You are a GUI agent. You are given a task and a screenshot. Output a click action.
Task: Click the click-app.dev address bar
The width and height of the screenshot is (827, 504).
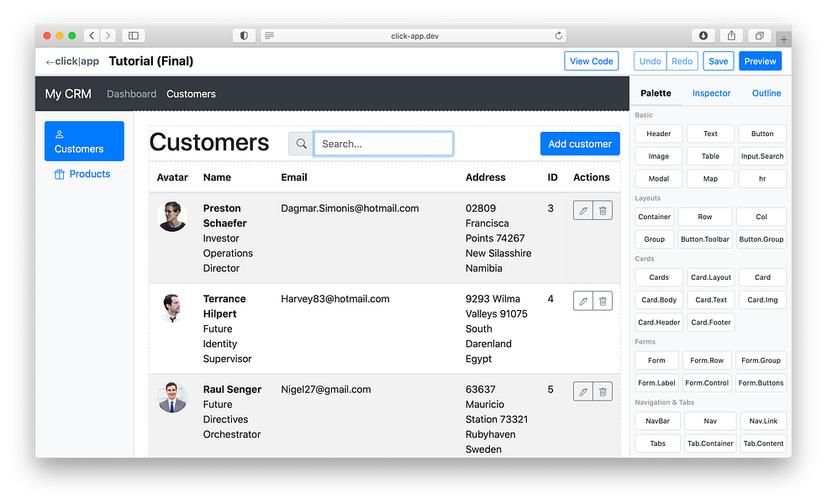pyautogui.click(x=414, y=35)
